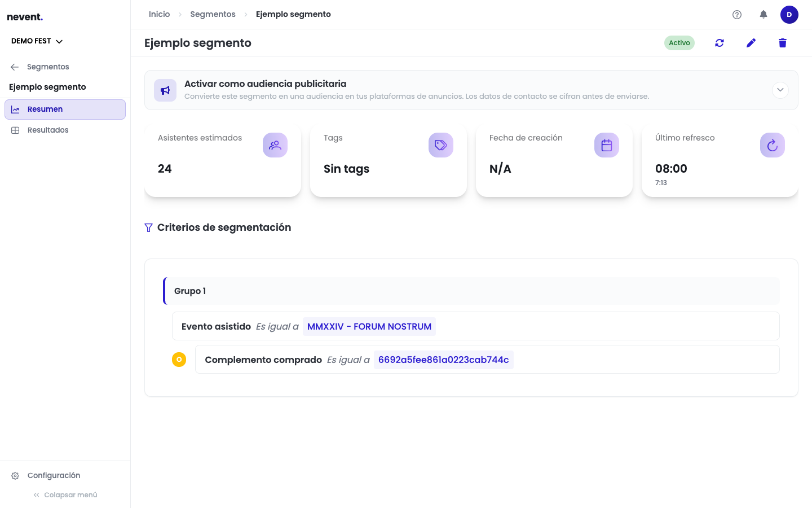Click the Tags label icon
This screenshot has height=508, width=812.
pyautogui.click(x=441, y=145)
